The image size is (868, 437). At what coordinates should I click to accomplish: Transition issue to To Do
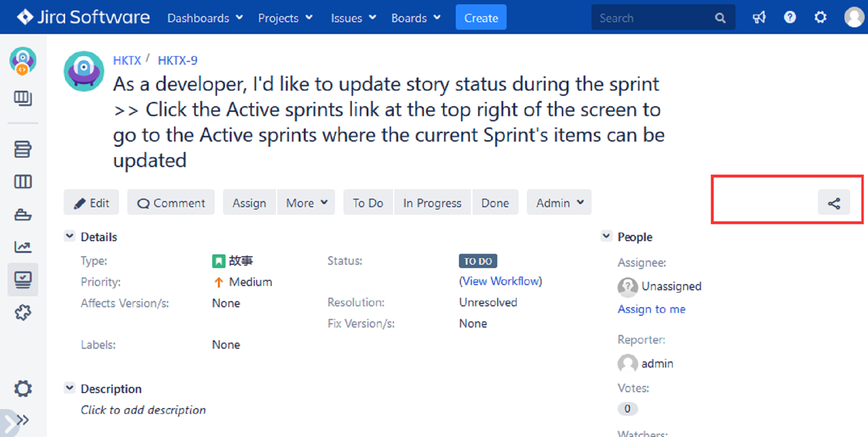[368, 202]
